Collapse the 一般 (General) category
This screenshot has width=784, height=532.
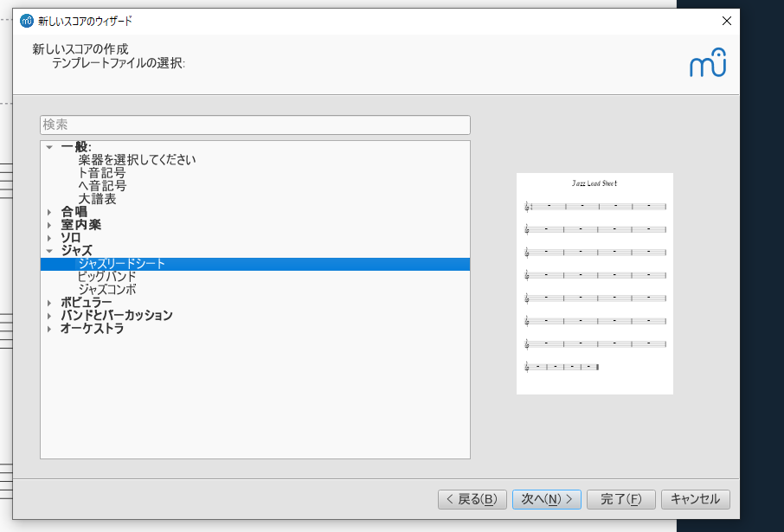(49, 147)
